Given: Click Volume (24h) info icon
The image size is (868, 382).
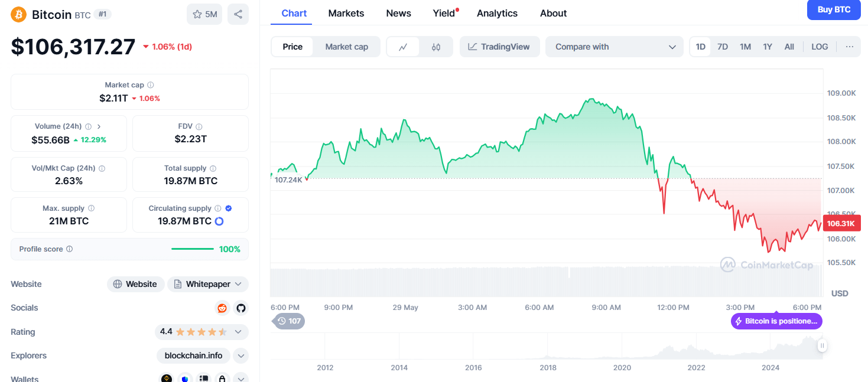Looking at the screenshot, I should point(88,126).
